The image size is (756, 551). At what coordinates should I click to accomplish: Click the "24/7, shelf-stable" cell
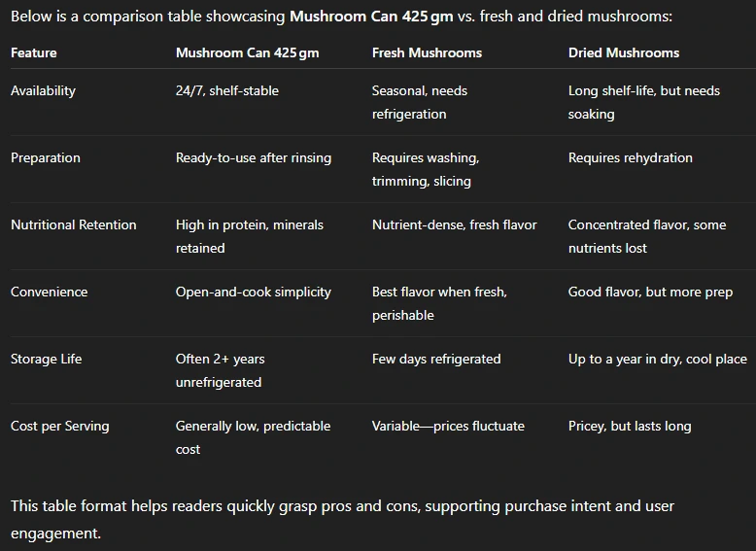(227, 90)
